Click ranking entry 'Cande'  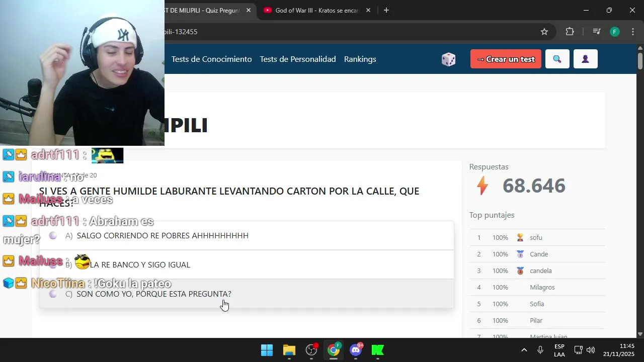click(x=539, y=254)
